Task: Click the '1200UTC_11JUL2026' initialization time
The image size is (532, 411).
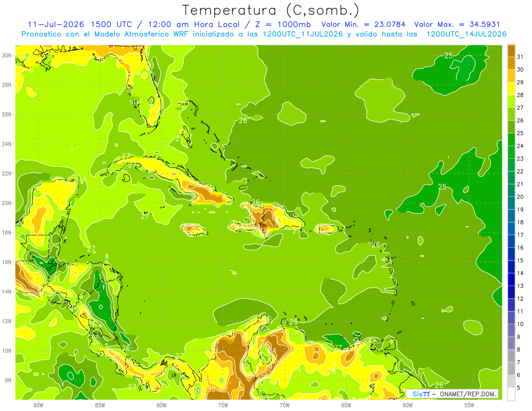Action: coord(302,34)
